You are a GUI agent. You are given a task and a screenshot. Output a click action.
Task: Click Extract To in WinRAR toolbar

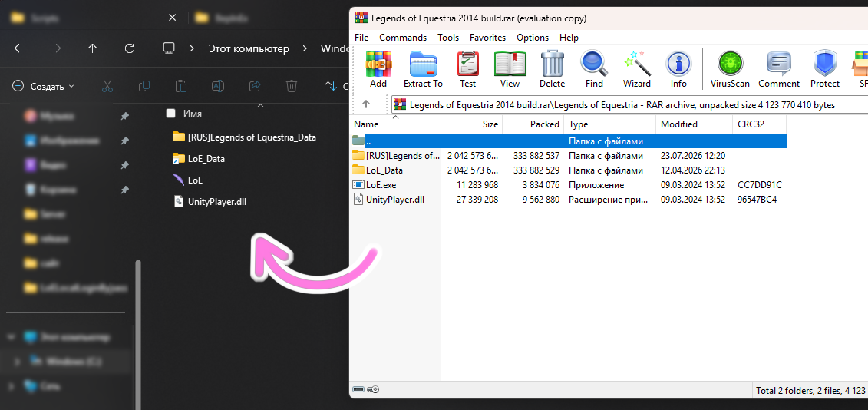click(423, 69)
